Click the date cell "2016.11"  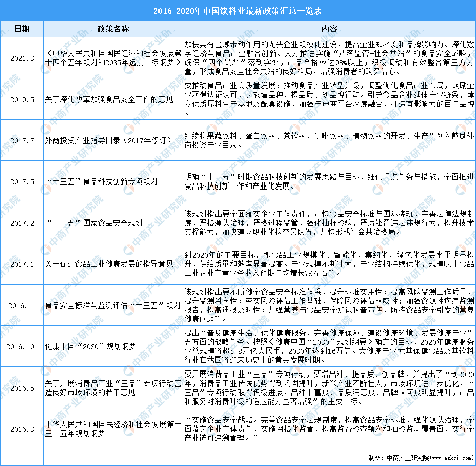[22, 306]
